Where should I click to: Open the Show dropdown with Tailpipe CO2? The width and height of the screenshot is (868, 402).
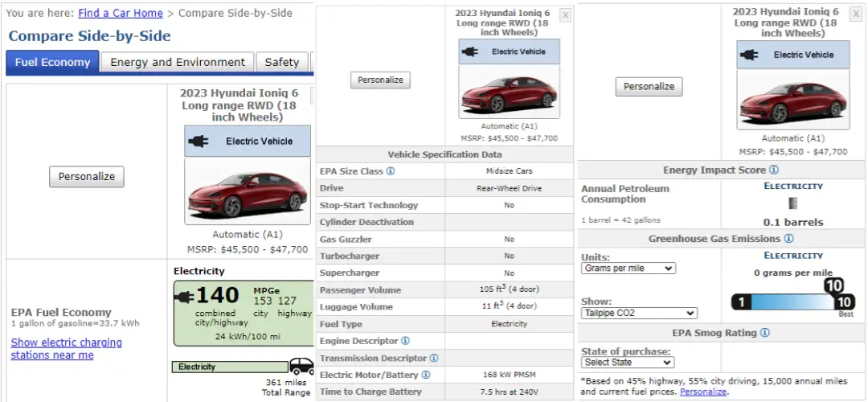click(640, 313)
